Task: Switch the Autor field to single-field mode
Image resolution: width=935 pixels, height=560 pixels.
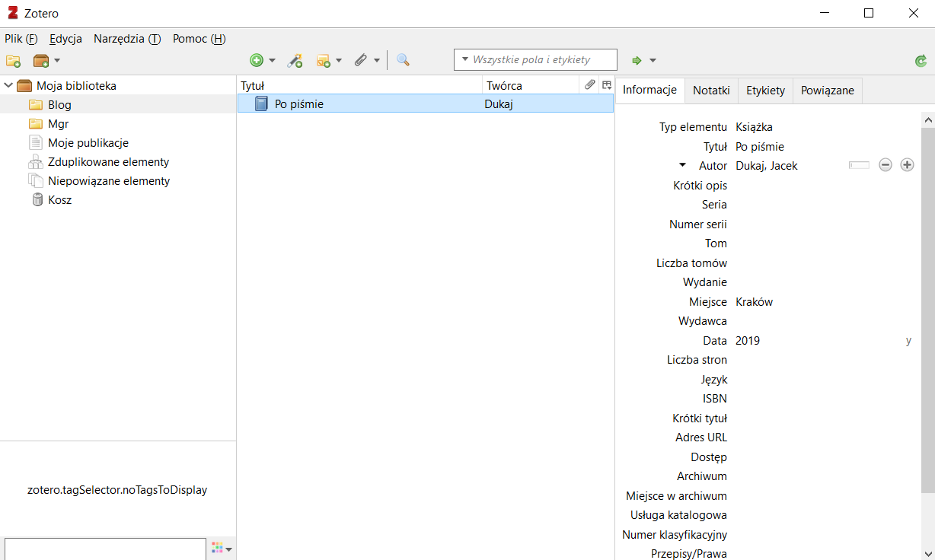Action: [859, 164]
